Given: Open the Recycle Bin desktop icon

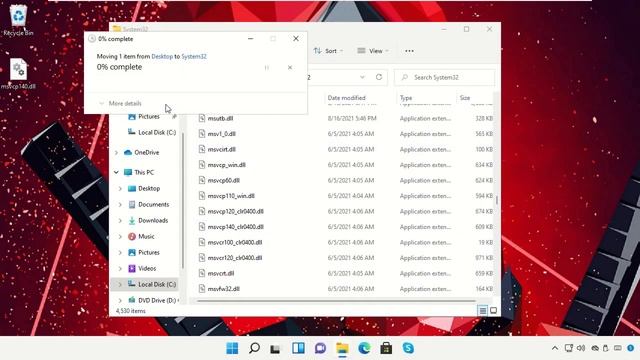Looking at the screenshot, I should click(18, 20).
